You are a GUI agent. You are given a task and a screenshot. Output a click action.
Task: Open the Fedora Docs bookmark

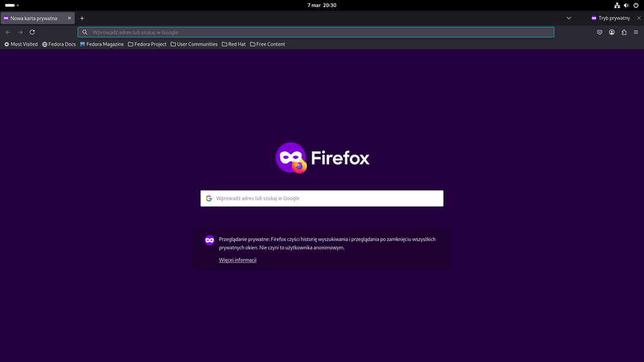coord(59,44)
